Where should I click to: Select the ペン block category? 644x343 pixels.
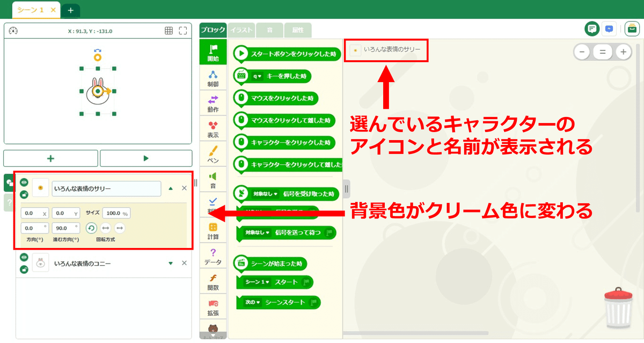(x=213, y=154)
